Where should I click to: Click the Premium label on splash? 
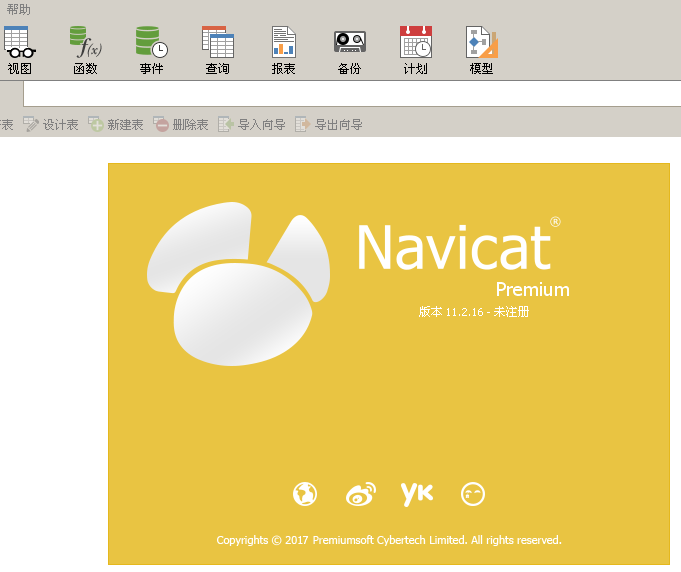(532, 290)
